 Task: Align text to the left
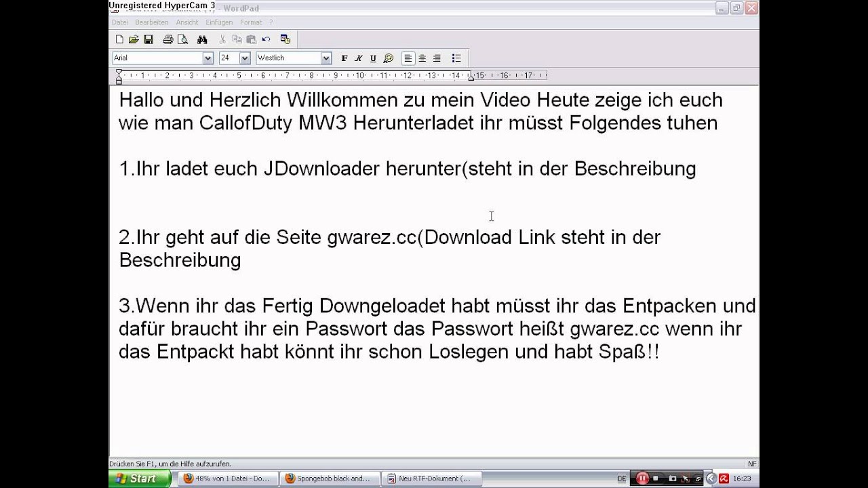[408, 58]
